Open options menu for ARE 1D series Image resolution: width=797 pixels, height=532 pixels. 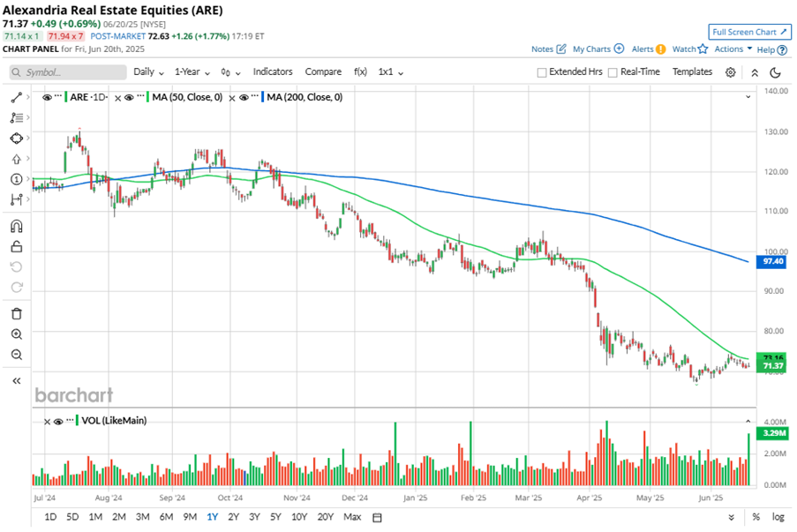[x=58, y=96]
